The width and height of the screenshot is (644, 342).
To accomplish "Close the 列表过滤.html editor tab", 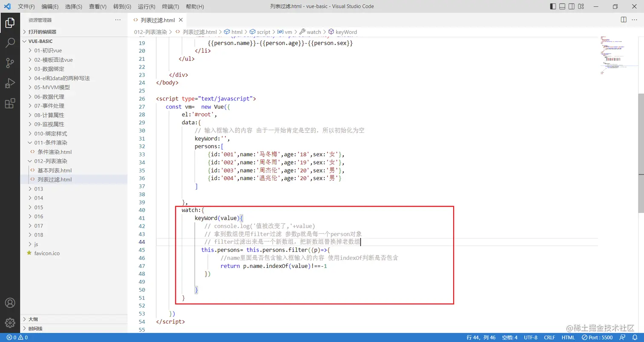I will (181, 20).
